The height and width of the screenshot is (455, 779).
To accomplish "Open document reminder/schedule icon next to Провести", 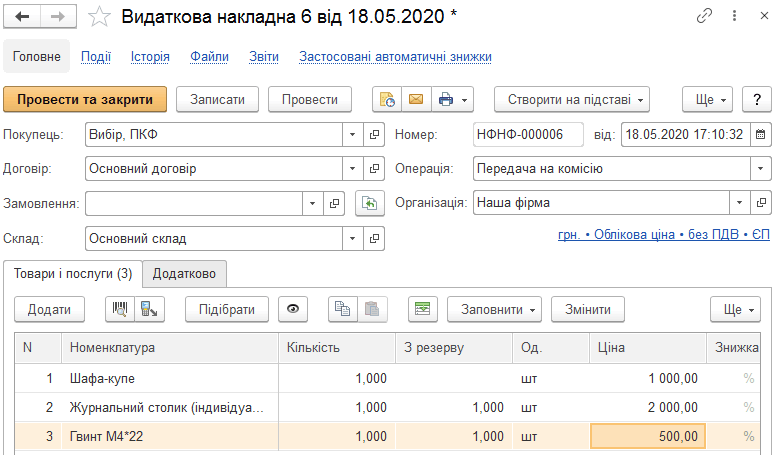I will click(387, 99).
